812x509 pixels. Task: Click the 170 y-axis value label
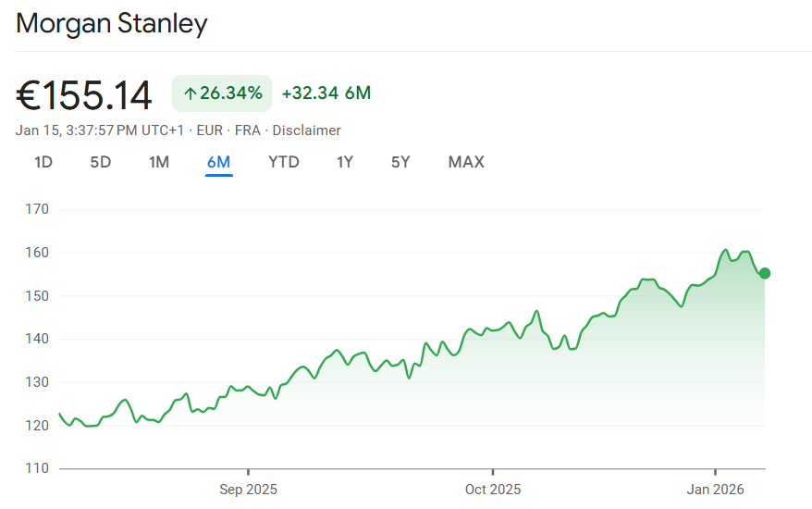(x=38, y=209)
